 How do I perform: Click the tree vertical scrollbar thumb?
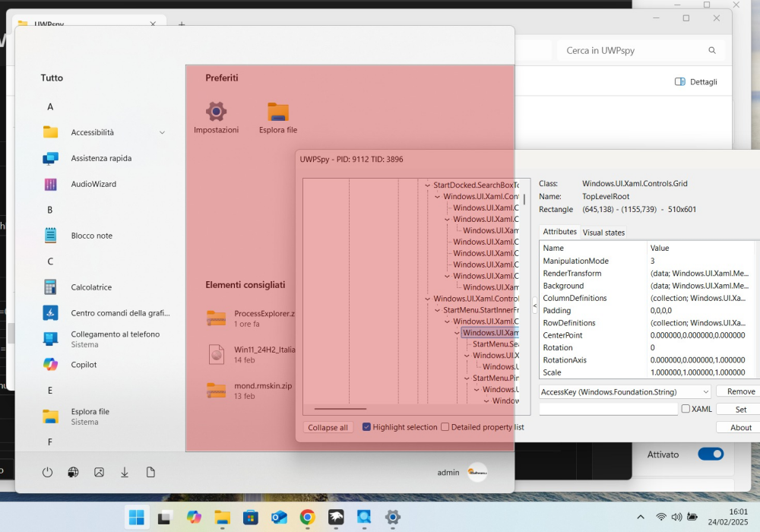click(x=524, y=199)
